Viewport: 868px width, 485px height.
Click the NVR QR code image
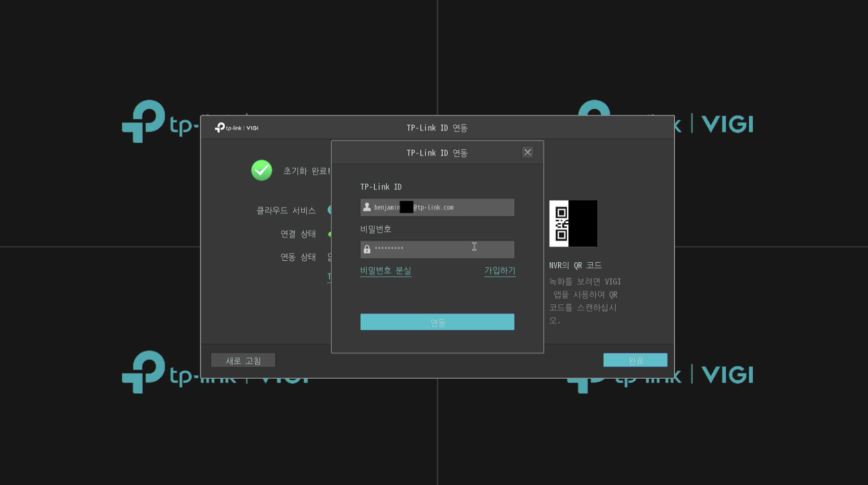[573, 224]
